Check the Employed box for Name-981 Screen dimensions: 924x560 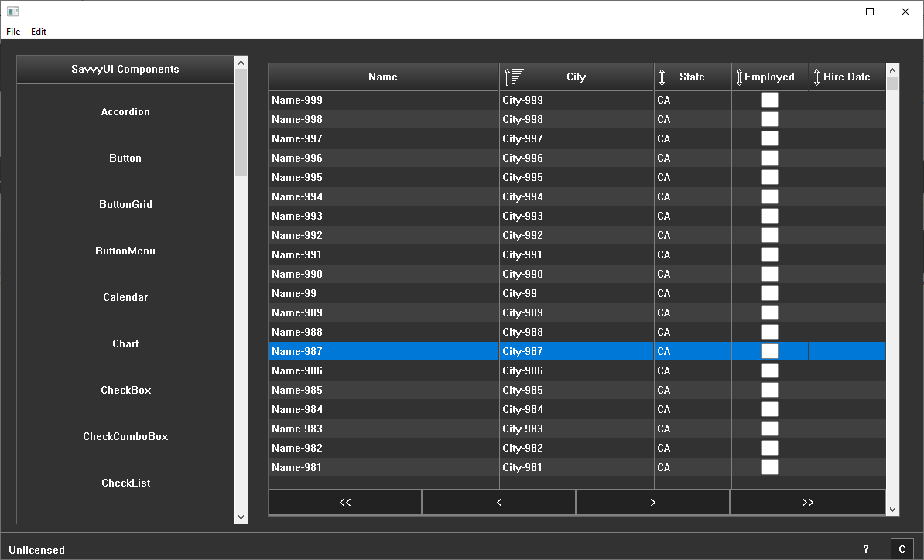[770, 467]
